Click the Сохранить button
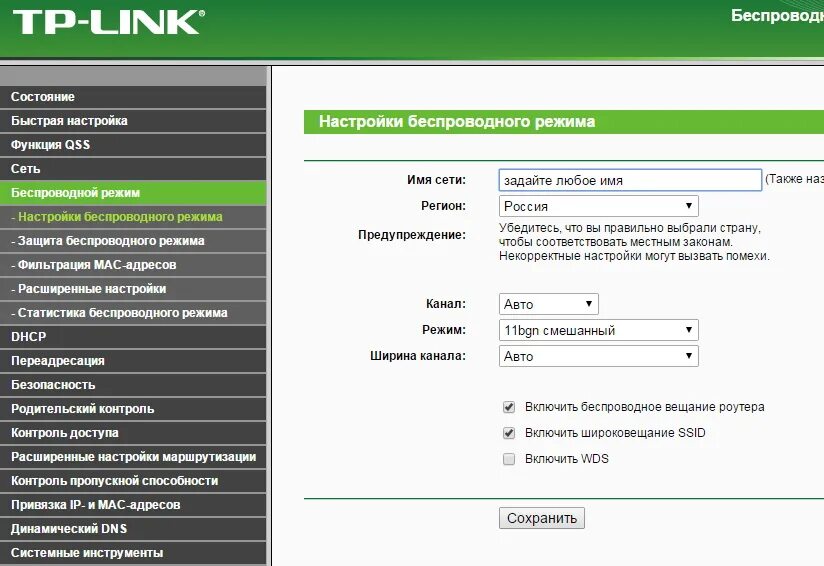This screenshot has width=824, height=566. (x=542, y=518)
